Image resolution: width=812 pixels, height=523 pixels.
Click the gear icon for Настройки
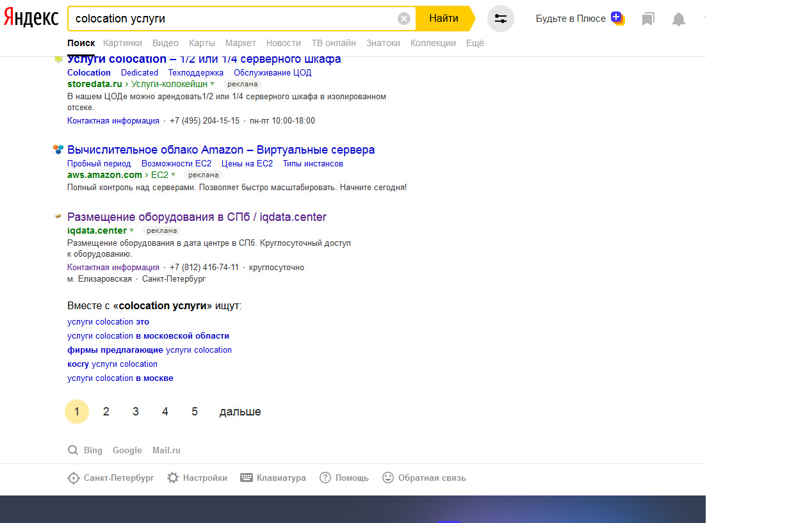[x=173, y=478]
